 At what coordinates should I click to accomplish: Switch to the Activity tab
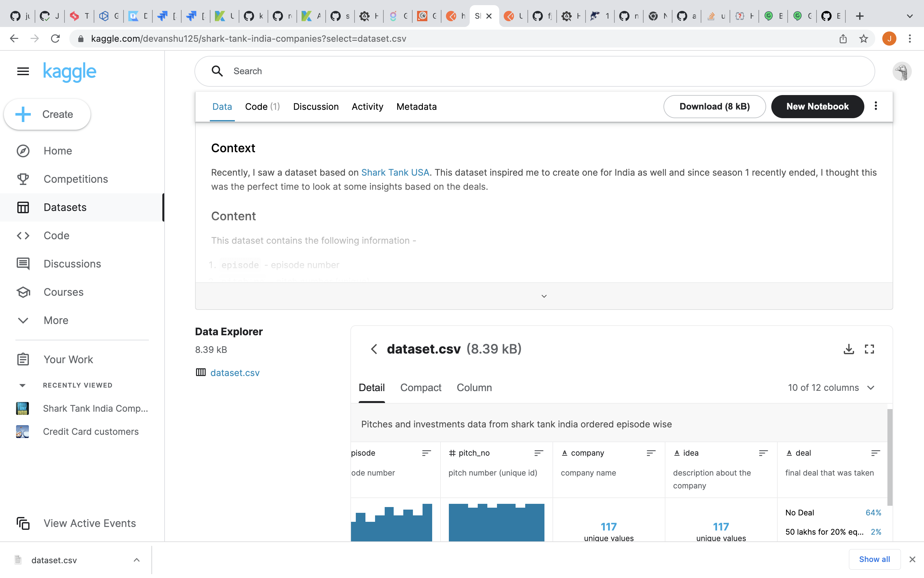(x=367, y=107)
